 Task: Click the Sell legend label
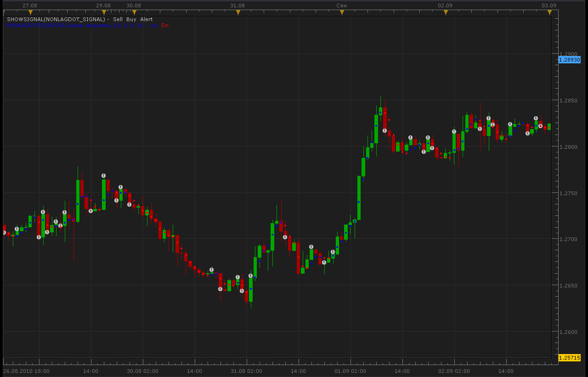click(119, 19)
